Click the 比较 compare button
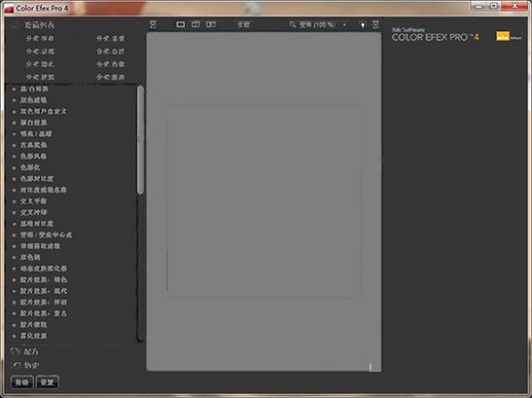The width and height of the screenshot is (532, 398). (244, 25)
